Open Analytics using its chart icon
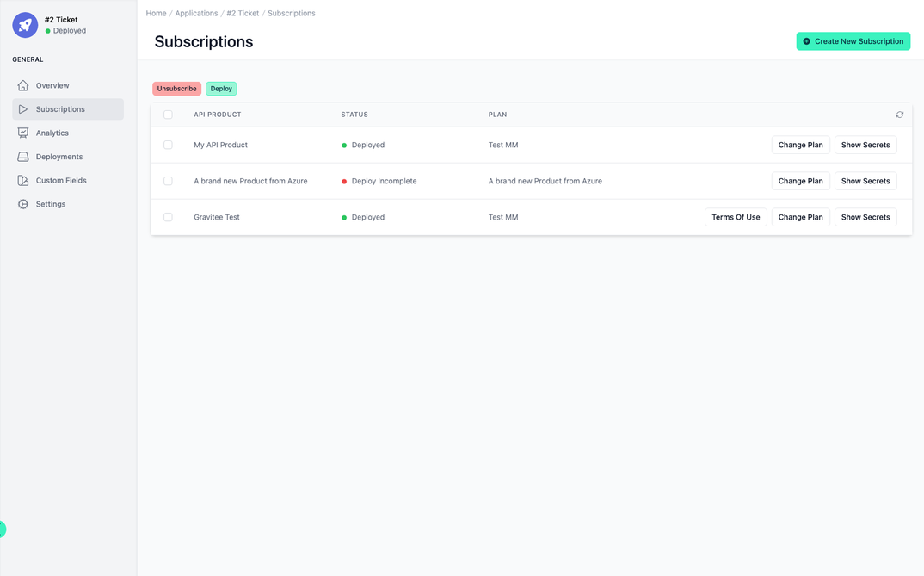 [x=23, y=133]
